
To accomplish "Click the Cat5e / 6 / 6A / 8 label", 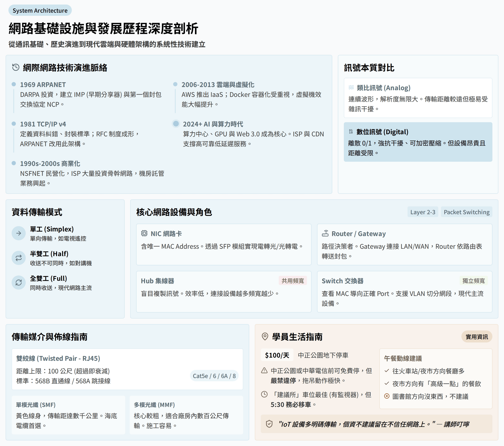I will pos(214,376).
